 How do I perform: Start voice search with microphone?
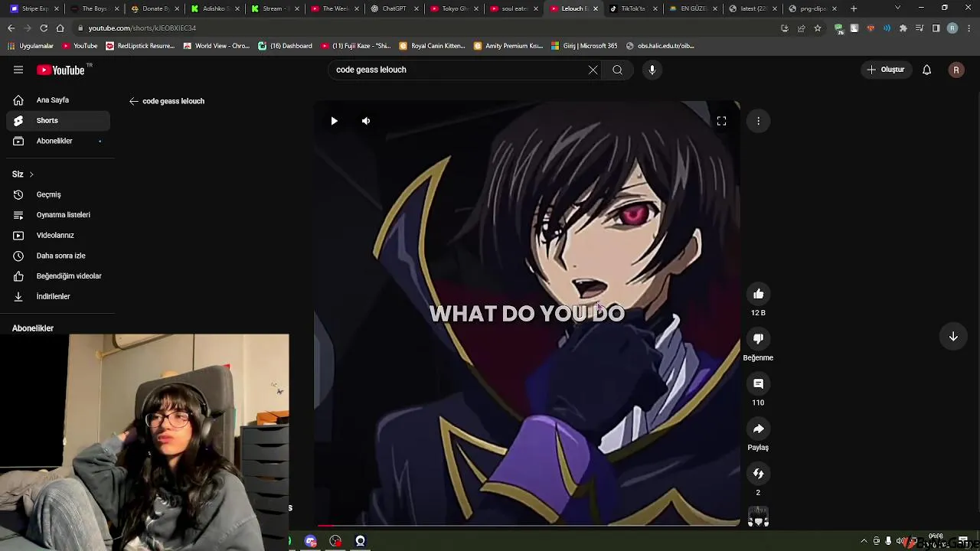[x=652, y=70]
